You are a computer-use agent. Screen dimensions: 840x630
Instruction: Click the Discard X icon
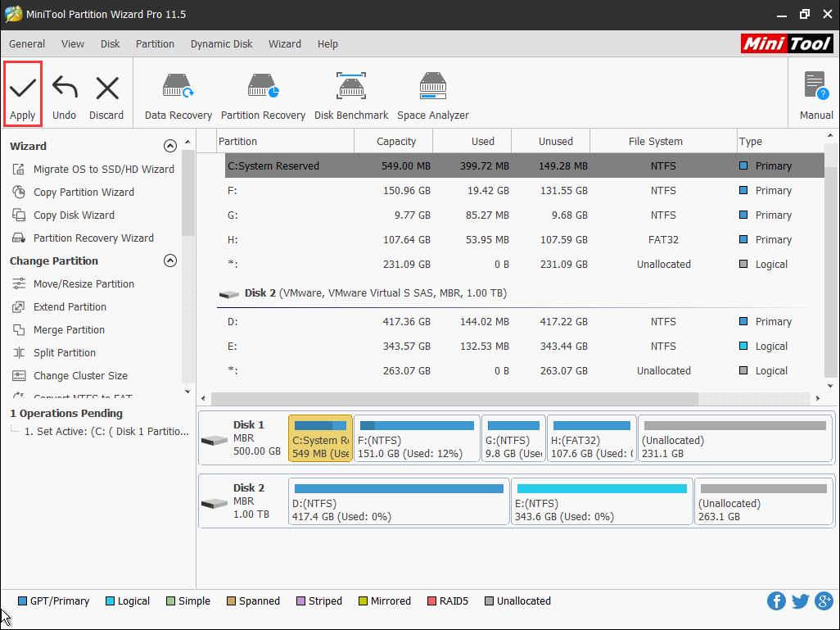click(x=106, y=88)
